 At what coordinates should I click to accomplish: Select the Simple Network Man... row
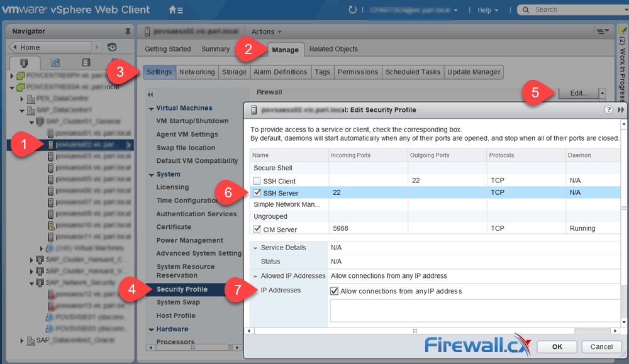(x=435, y=204)
